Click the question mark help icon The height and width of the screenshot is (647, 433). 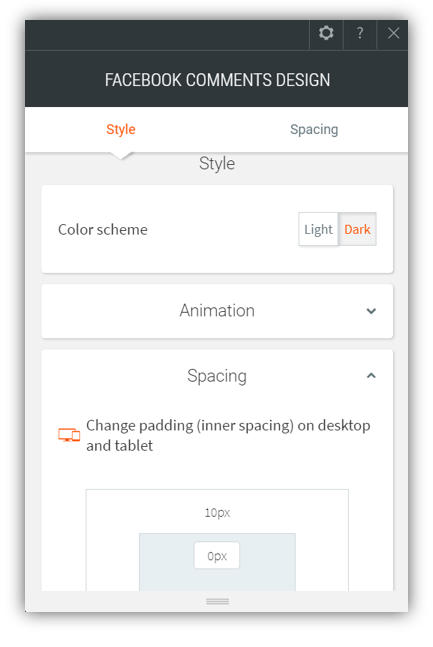[360, 33]
